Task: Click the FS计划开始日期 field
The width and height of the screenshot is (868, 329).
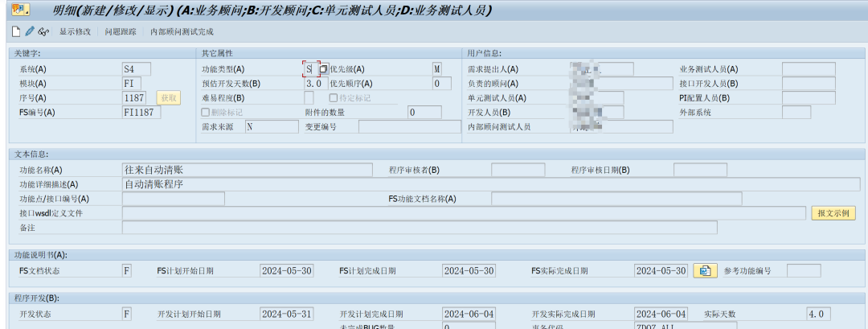Action: (x=287, y=271)
